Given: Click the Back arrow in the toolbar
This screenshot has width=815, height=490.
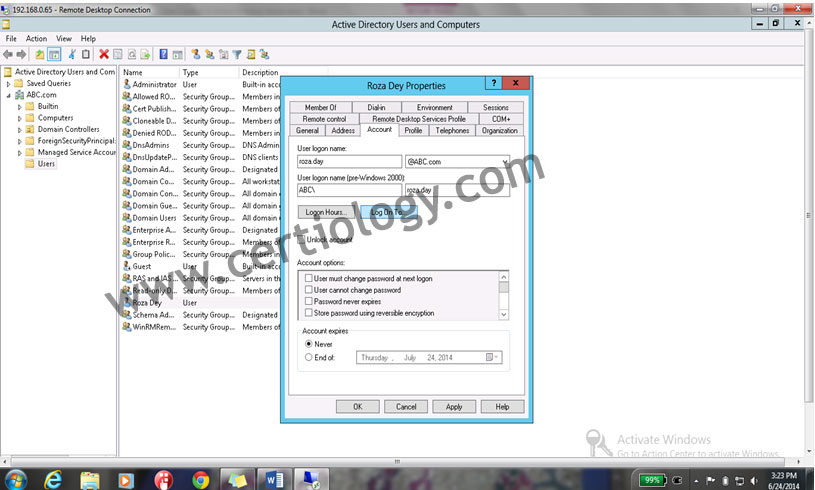Looking at the screenshot, I should tap(7, 54).
